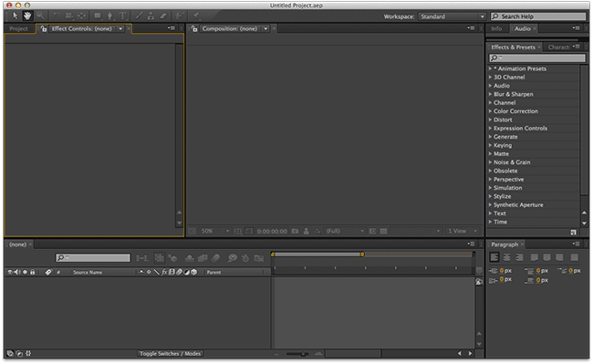
Task: Open the (Full) resolution dropdown
Action: point(345,231)
